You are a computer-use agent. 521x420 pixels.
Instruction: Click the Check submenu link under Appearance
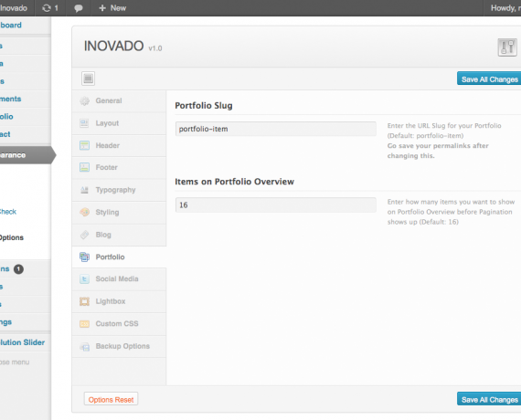8,212
